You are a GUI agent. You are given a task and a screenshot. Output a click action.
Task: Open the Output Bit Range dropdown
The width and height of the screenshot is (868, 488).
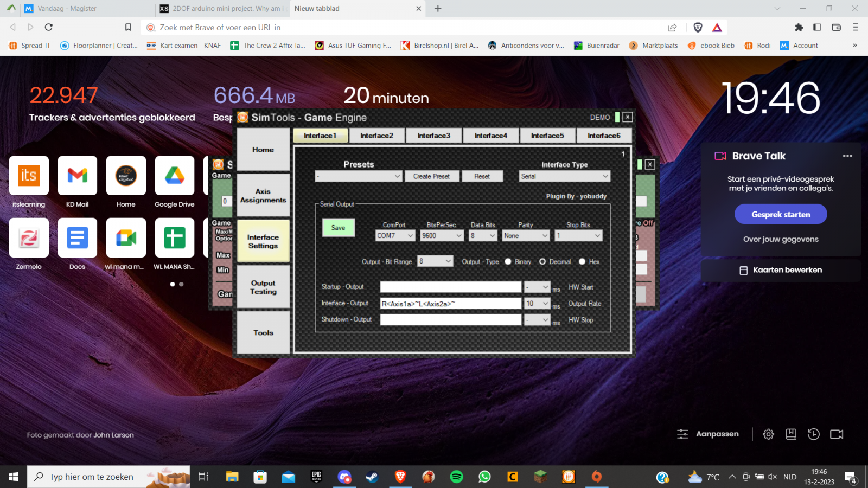(435, 261)
